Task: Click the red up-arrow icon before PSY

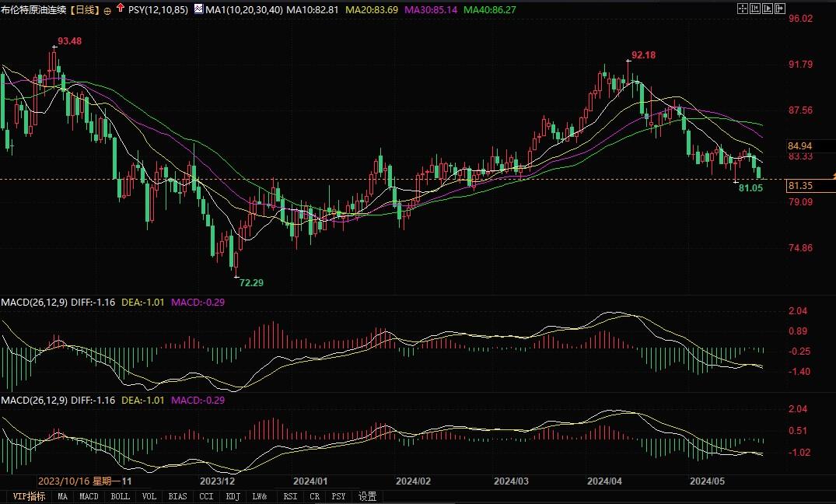Action: click(120, 8)
